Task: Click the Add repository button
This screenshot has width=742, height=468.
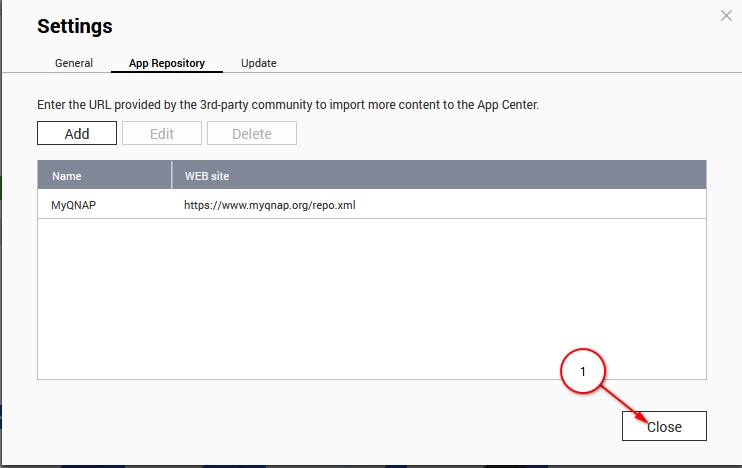Action: (x=77, y=133)
